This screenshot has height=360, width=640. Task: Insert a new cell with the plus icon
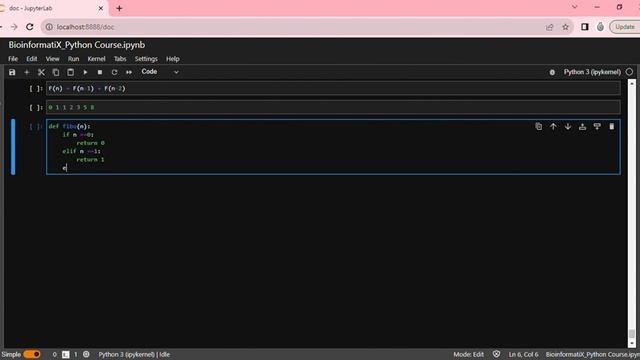click(27, 72)
